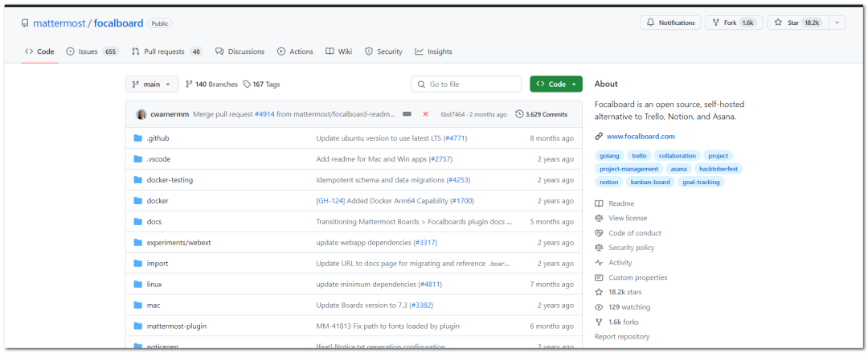Select the hacktoberfest topic tag
This screenshot has height=353, width=868.
pos(719,169)
